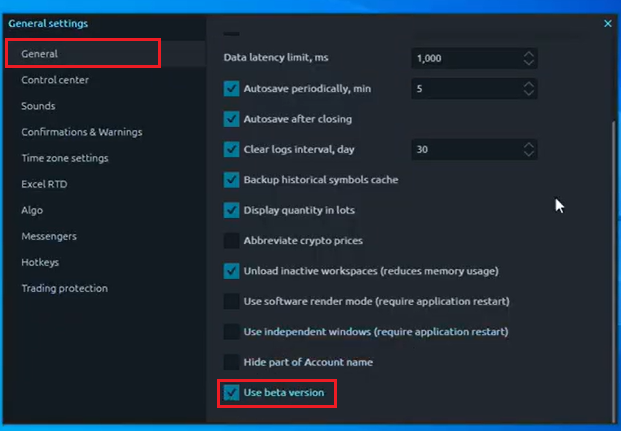This screenshot has height=431, width=621.
Task: Click the settings panel vertical scrollbar
Action: 614,269
